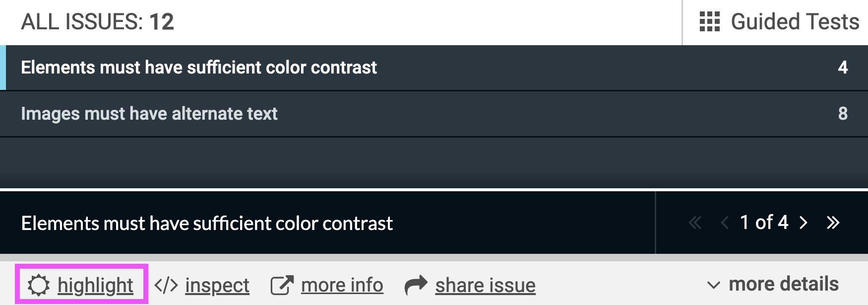This screenshot has width=868, height=305.
Task: Click the inspect link
Action: click(x=217, y=286)
